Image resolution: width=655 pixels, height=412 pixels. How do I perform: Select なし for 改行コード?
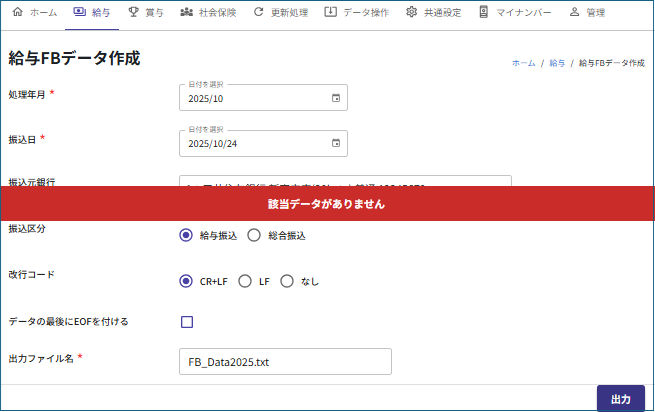pyautogui.click(x=287, y=282)
